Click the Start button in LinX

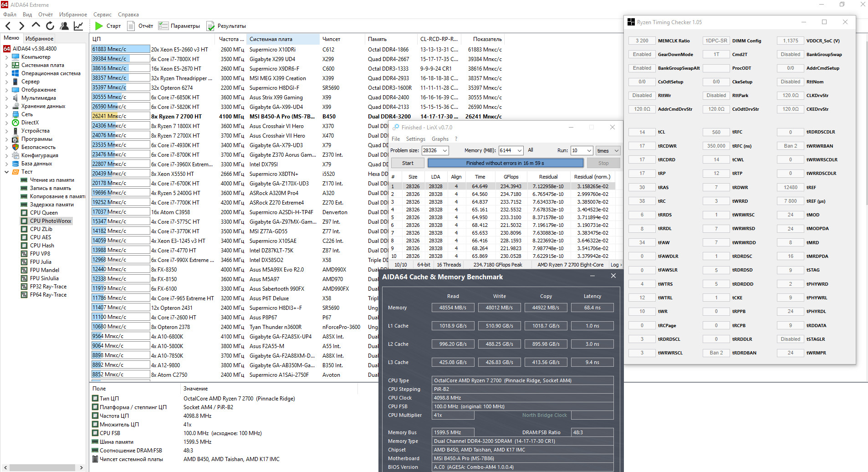coord(408,163)
